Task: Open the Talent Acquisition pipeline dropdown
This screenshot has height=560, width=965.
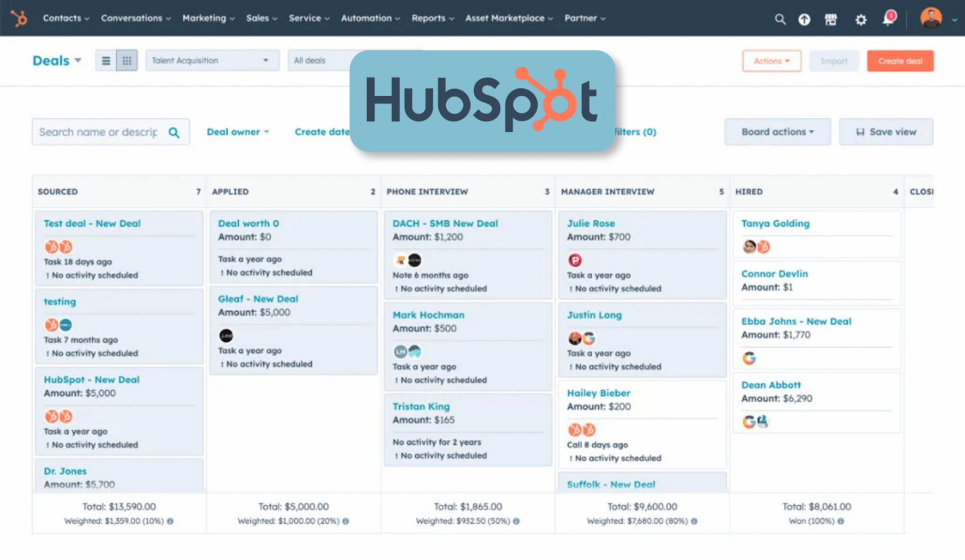Action: [x=212, y=60]
